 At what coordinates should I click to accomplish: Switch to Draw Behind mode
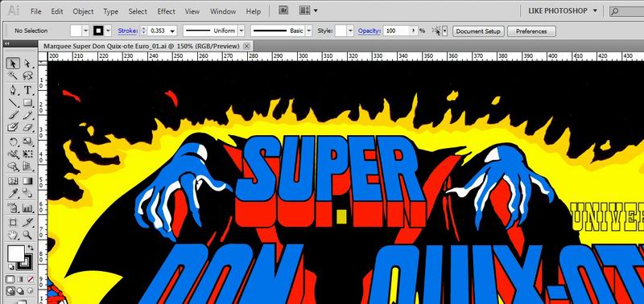point(20,291)
